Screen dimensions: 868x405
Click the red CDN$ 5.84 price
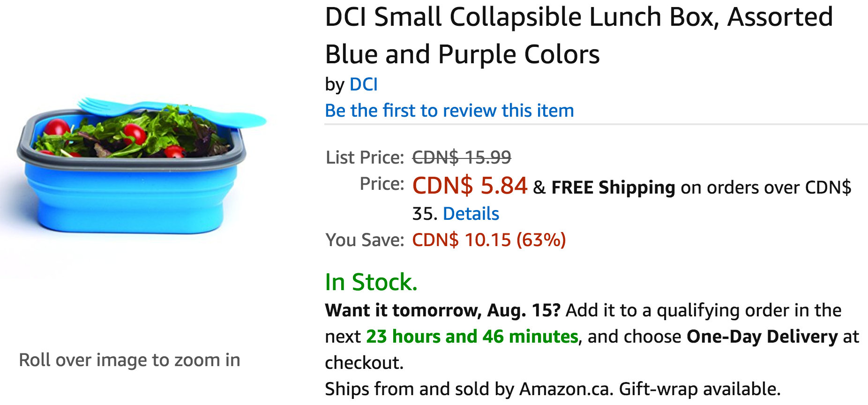pos(470,186)
